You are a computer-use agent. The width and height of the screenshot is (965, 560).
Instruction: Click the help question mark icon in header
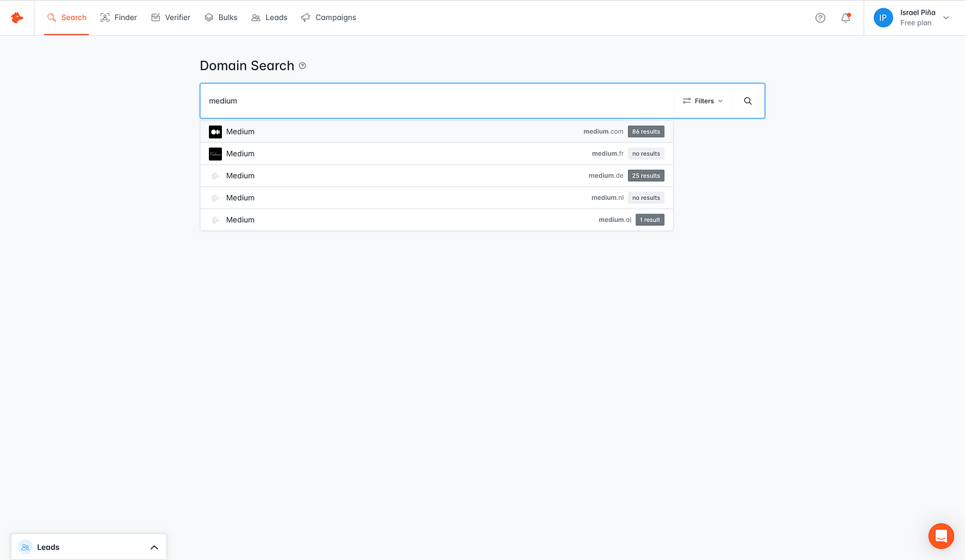820,18
